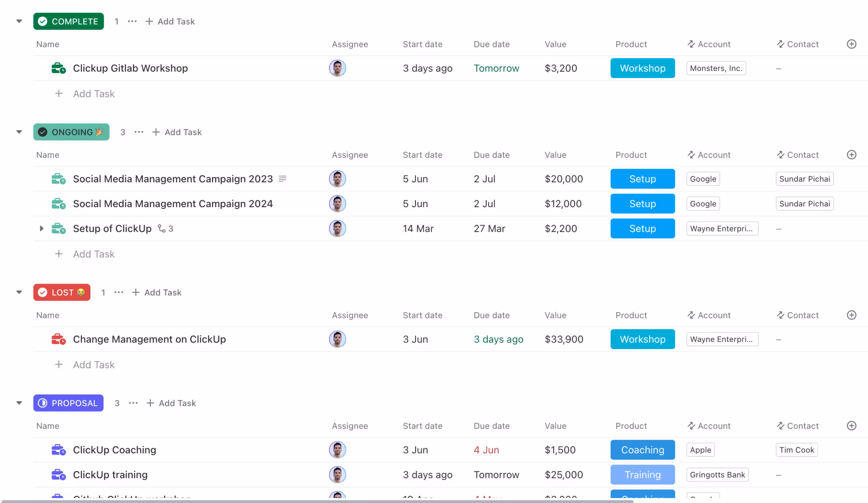Click the add column icon in PROPOSAL group
The height and width of the screenshot is (503, 868).
[x=851, y=426]
